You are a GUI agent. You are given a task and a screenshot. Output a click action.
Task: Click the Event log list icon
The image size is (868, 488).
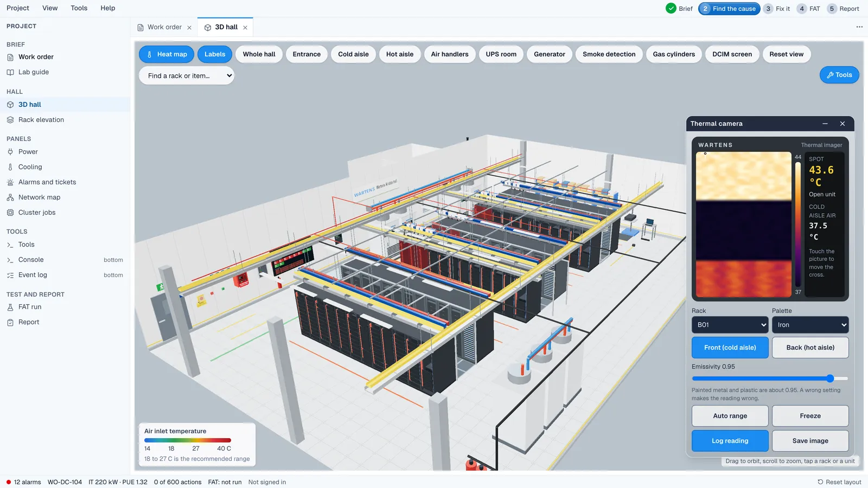(x=10, y=275)
